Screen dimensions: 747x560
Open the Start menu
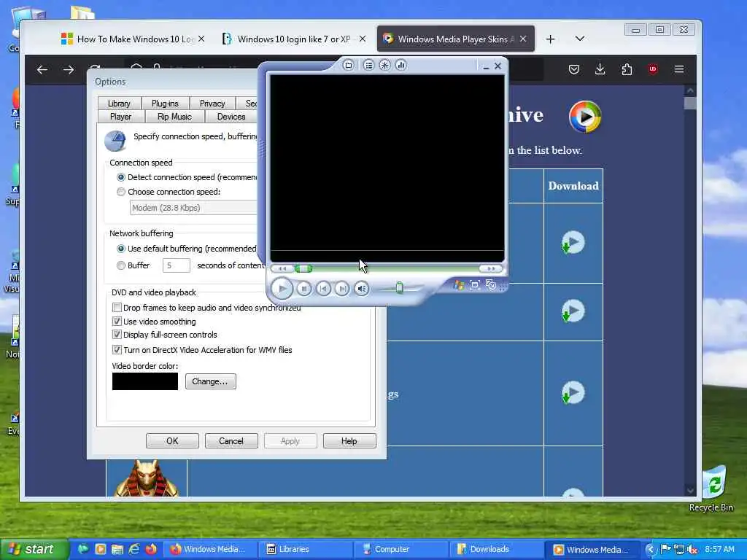[34, 549]
